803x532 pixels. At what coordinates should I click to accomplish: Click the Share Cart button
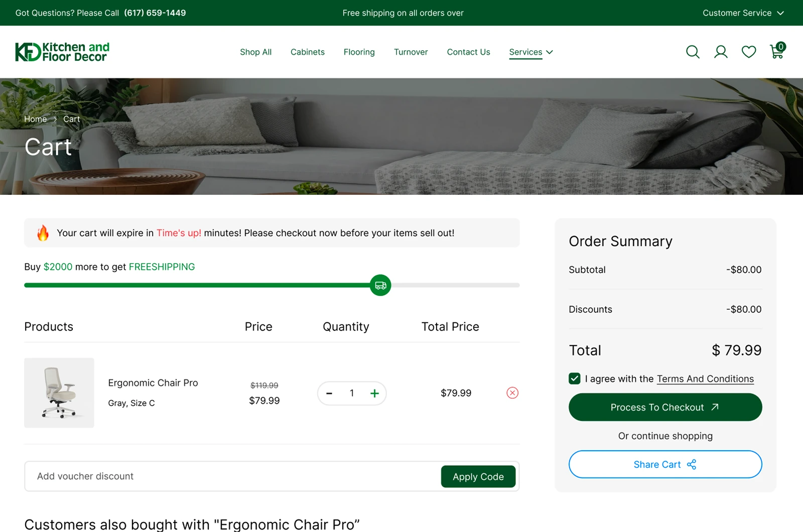[x=665, y=464]
